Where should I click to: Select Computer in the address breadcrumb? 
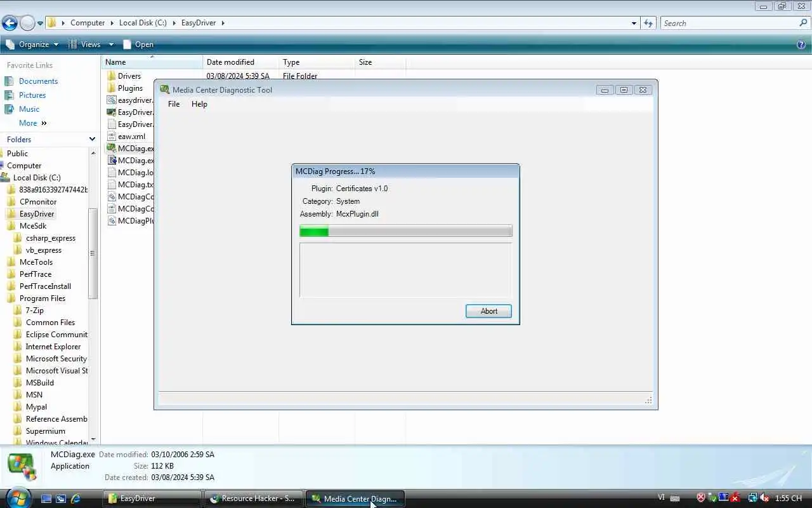[88, 23]
